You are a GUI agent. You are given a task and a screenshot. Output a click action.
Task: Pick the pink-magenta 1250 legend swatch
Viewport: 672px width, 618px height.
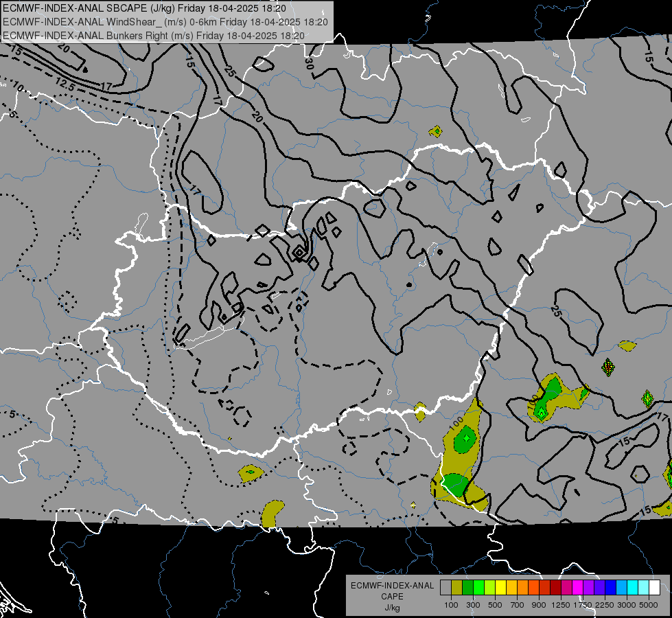566,588
